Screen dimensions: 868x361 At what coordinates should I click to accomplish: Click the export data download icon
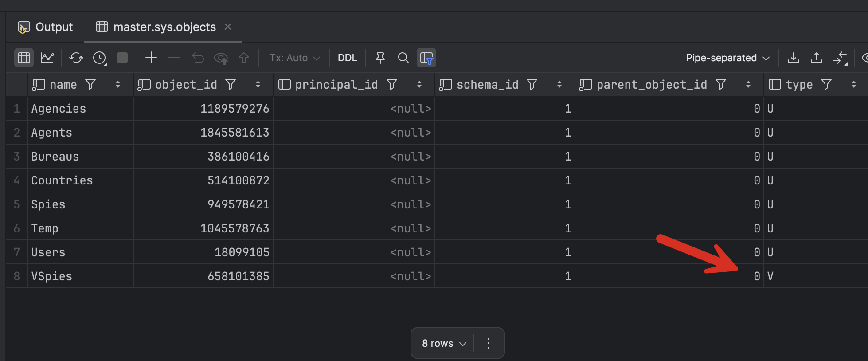coord(793,58)
